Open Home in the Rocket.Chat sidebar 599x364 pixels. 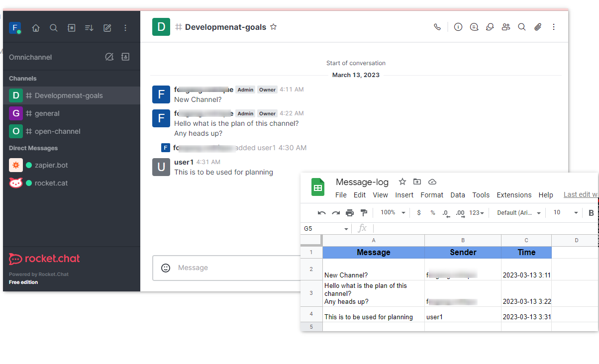point(36,28)
